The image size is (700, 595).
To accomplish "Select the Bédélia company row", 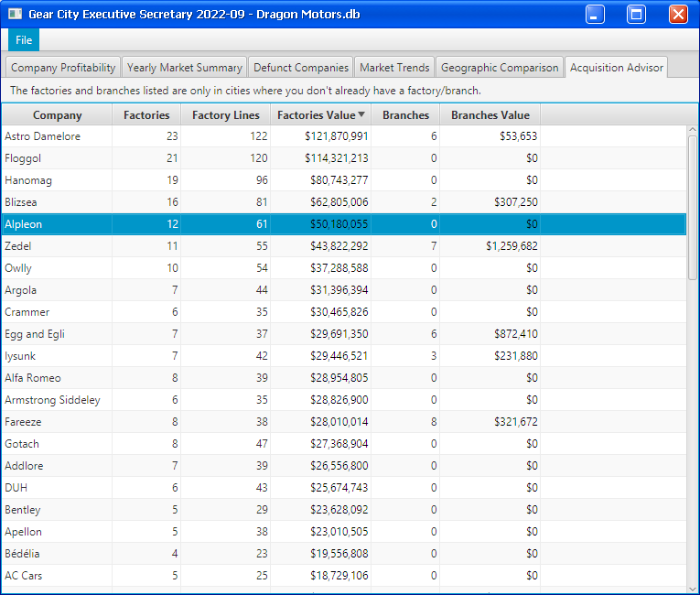I will click(344, 554).
